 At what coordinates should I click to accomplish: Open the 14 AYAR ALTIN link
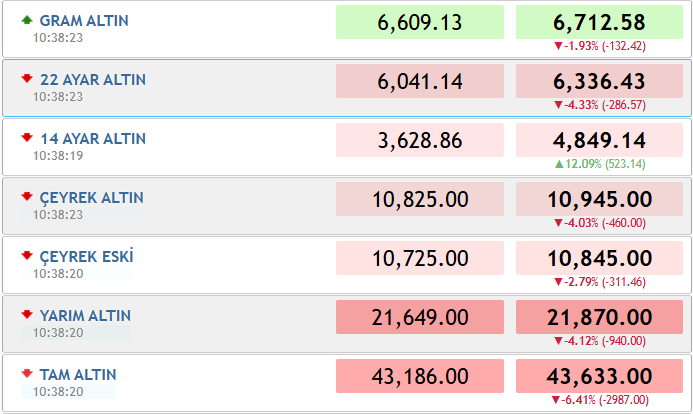[93, 139]
